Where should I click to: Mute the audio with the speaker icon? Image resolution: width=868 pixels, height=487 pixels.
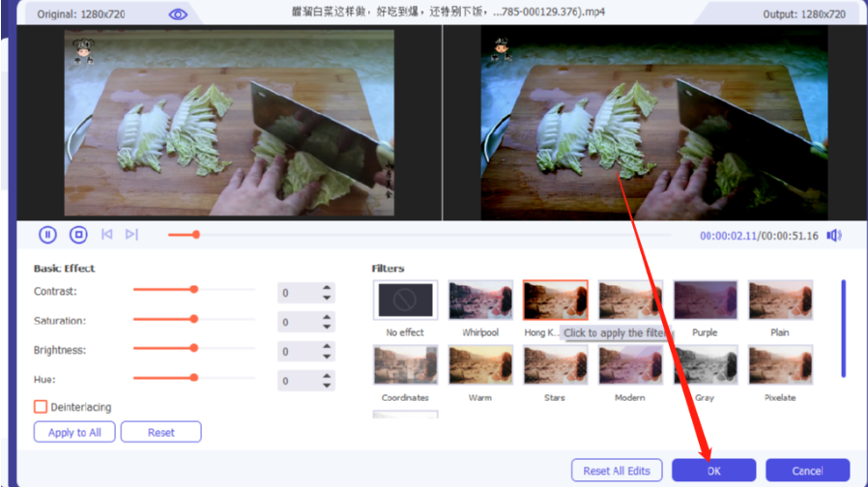click(833, 236)
